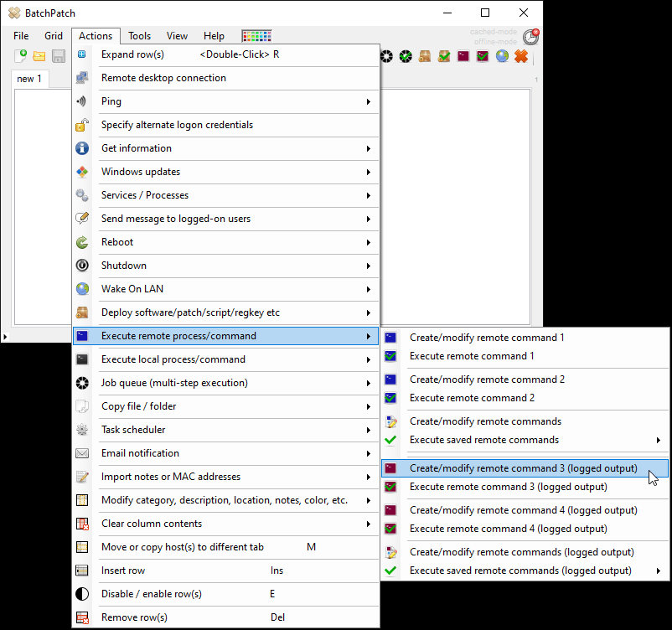Choose Send message to logged-on users

226,219
